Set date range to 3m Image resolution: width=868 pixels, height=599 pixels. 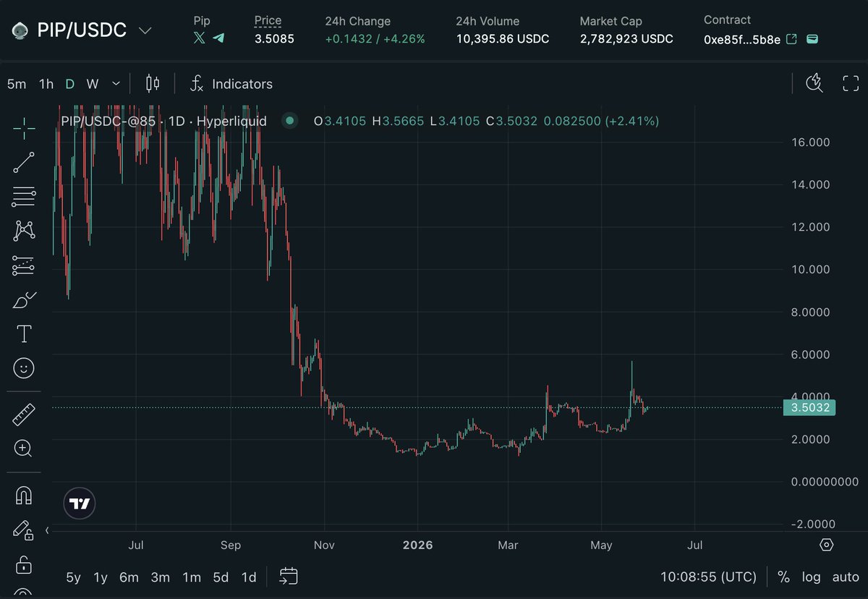click(x=161, y=577)
